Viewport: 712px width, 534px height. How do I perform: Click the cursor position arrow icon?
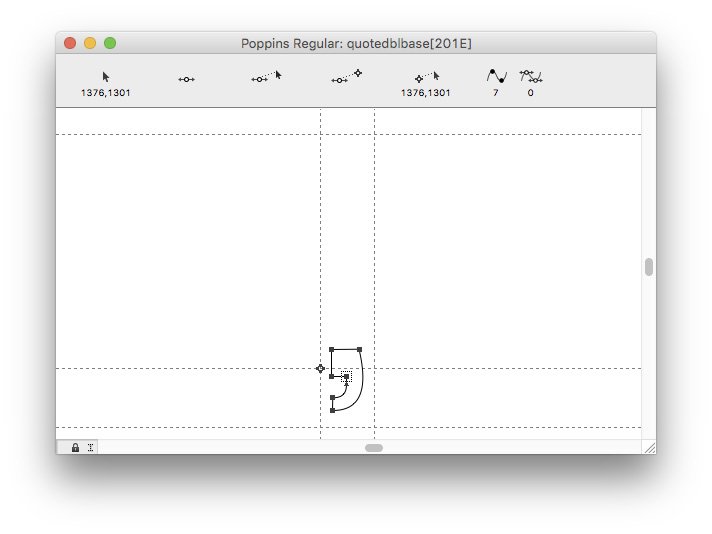(x=106, y=77)
